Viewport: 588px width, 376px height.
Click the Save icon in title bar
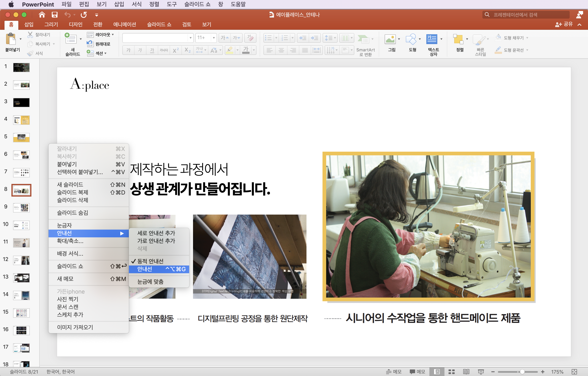point(54,15)
